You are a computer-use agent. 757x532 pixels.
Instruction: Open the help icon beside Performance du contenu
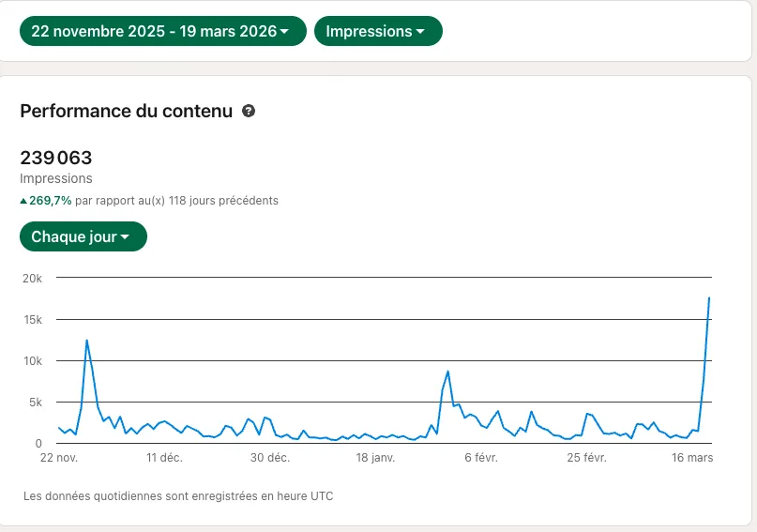point(249,111)
